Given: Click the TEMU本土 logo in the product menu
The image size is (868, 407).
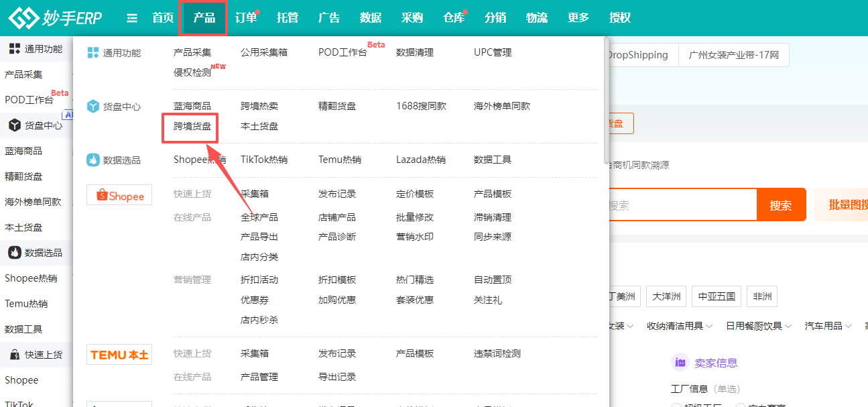Looking at the screenshot, I should 119,355.
